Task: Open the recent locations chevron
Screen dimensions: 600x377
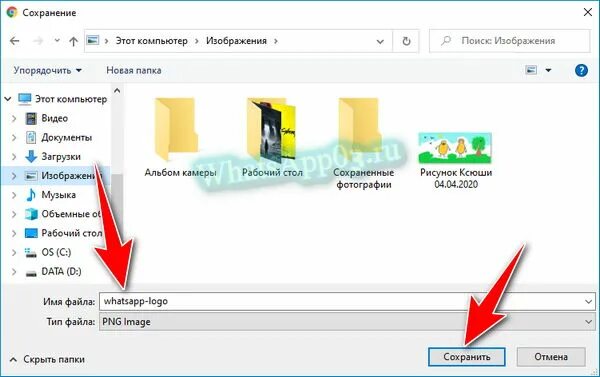Action: click(x=57, y=41)
